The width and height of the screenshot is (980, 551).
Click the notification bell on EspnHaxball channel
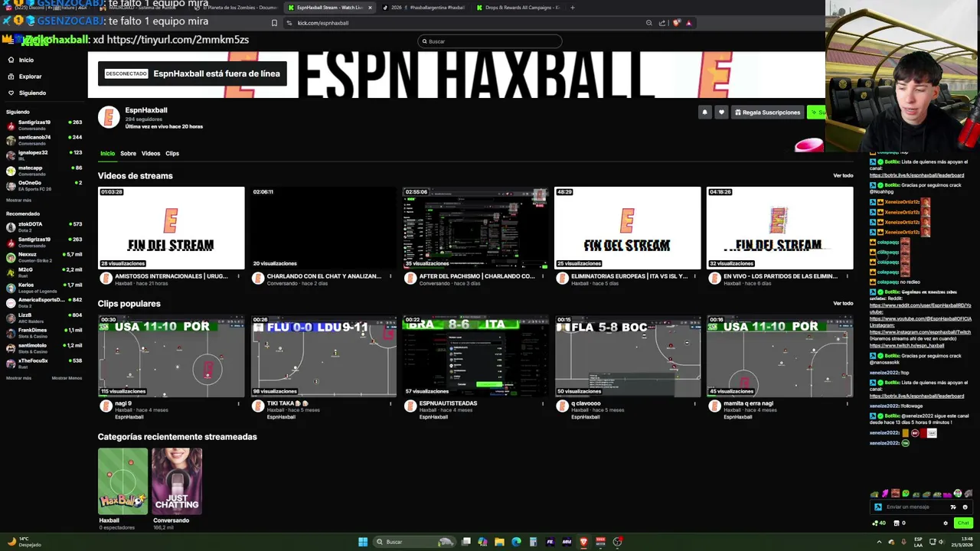pyautogui.click(x=704, y=112)
